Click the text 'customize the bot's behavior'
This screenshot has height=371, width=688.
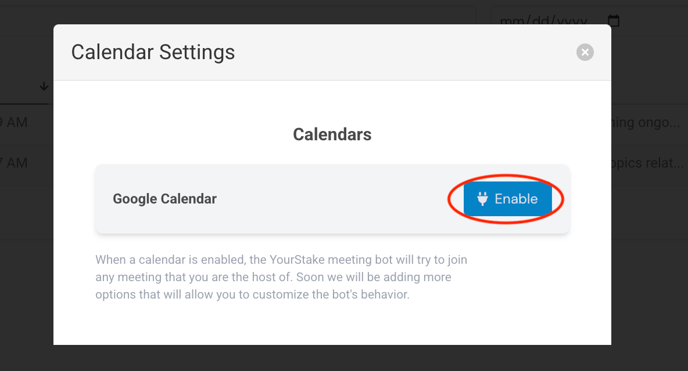click(331, 294)
